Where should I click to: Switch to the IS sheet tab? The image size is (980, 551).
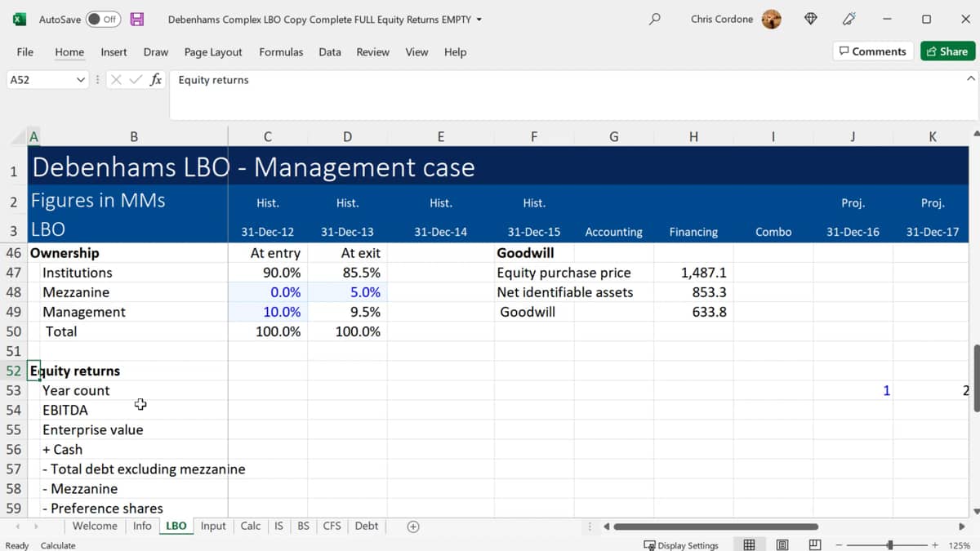coord(278,526)
